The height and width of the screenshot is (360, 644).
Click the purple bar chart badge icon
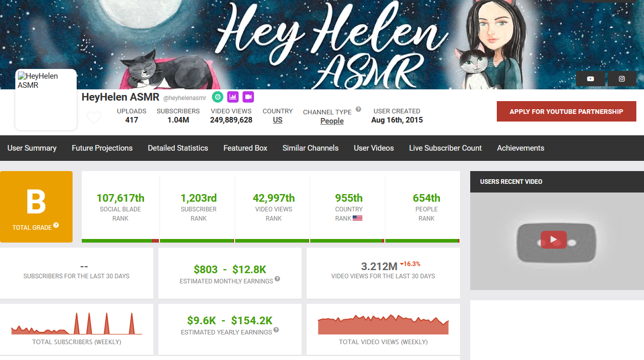(233, 97)
